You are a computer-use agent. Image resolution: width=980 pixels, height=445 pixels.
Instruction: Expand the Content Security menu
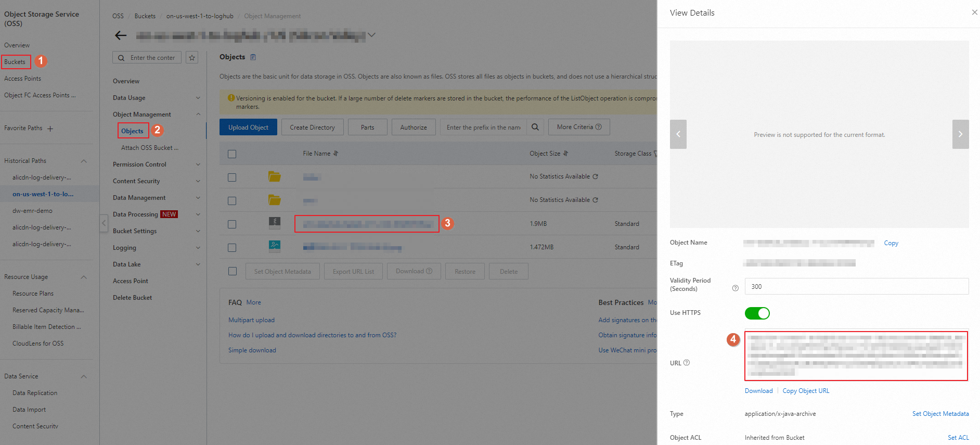(x=198, y=181)
